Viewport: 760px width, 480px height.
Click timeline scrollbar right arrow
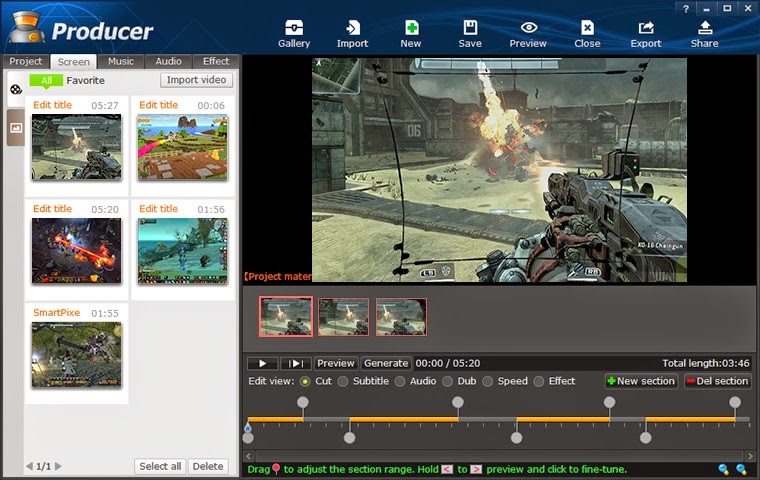750,456
